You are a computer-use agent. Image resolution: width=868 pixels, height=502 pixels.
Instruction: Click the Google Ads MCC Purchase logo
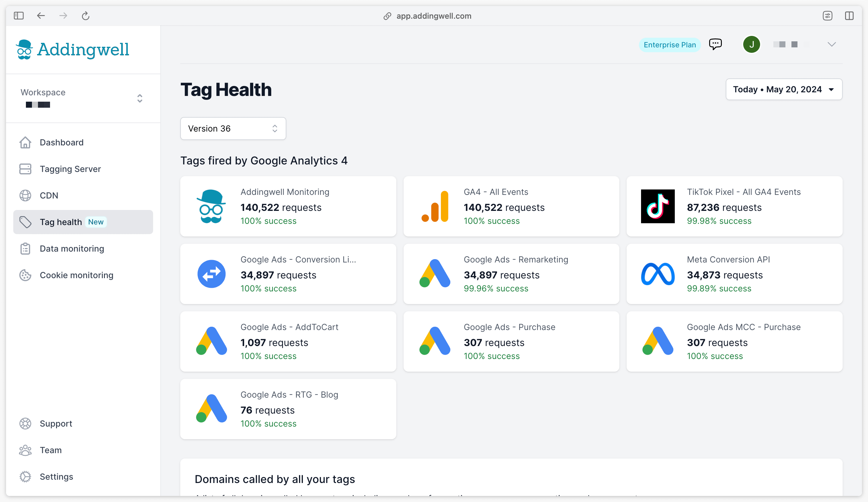[x=658, y=341]
